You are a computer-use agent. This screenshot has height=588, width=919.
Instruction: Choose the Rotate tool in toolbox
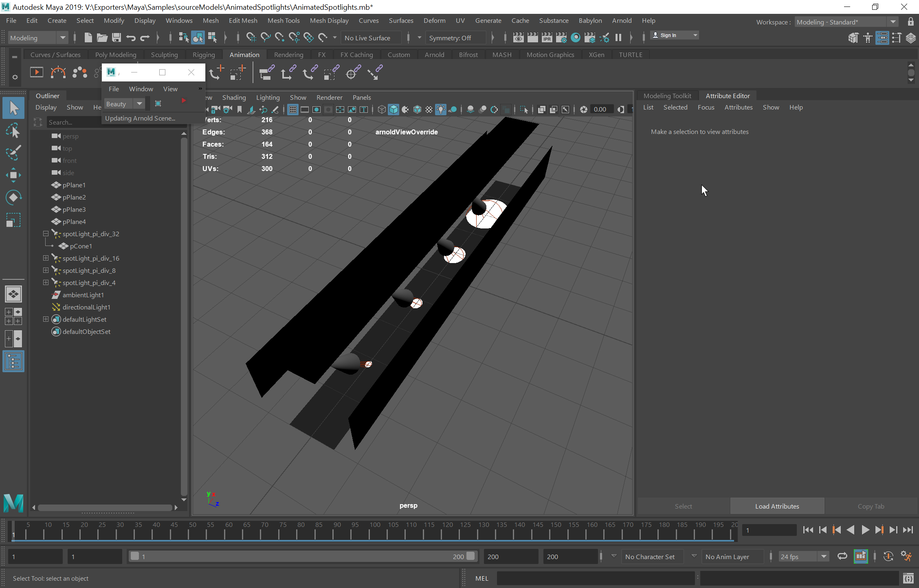click(13, 197)
